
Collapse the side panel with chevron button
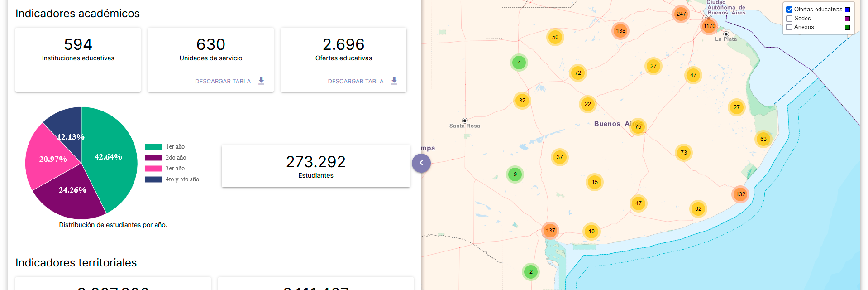tap(421, 163)
